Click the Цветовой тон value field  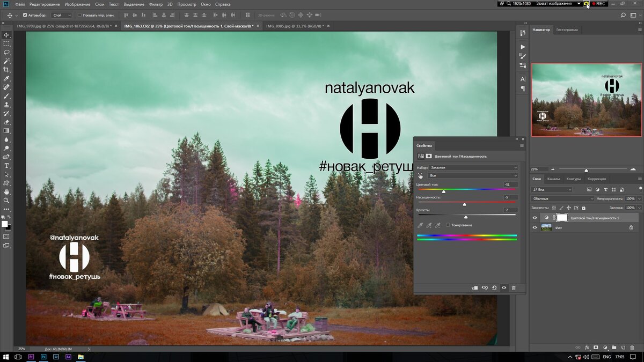(510, 184)
